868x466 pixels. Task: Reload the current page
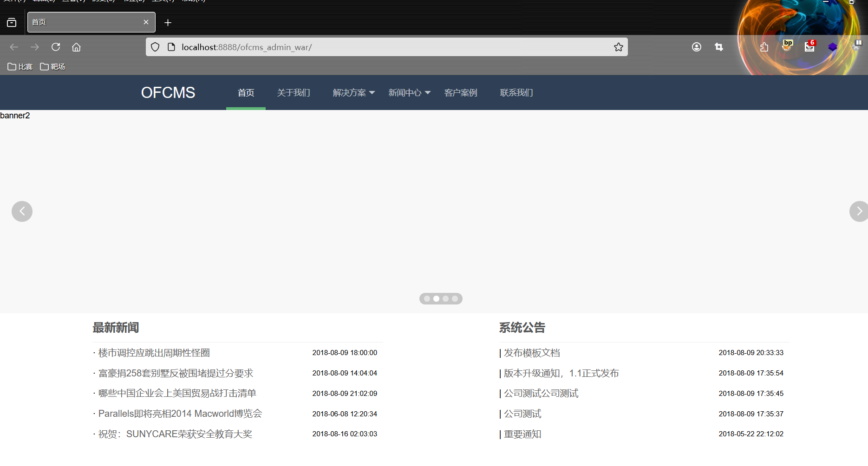pos(55,47)
